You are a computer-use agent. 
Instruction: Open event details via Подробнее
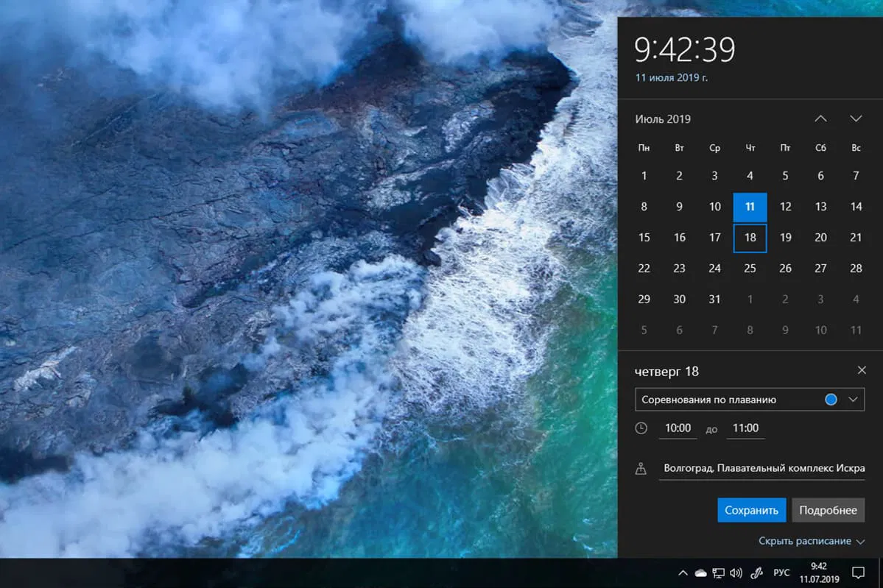[828, 509]
